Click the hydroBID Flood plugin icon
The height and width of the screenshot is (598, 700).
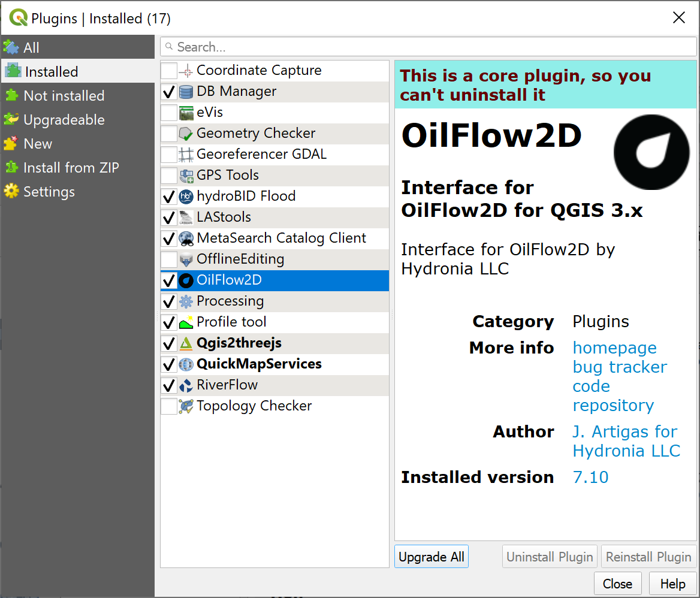coord(186,197)
